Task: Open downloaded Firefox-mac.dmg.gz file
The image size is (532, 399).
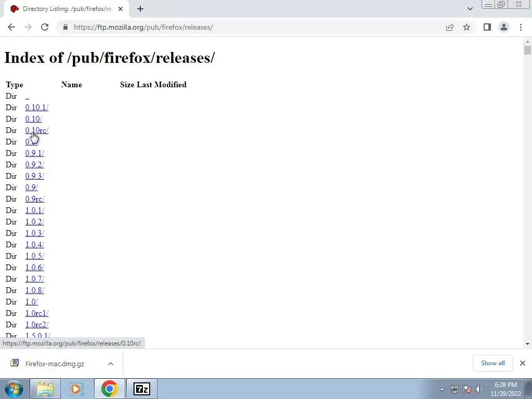Action: coord(55,364)
